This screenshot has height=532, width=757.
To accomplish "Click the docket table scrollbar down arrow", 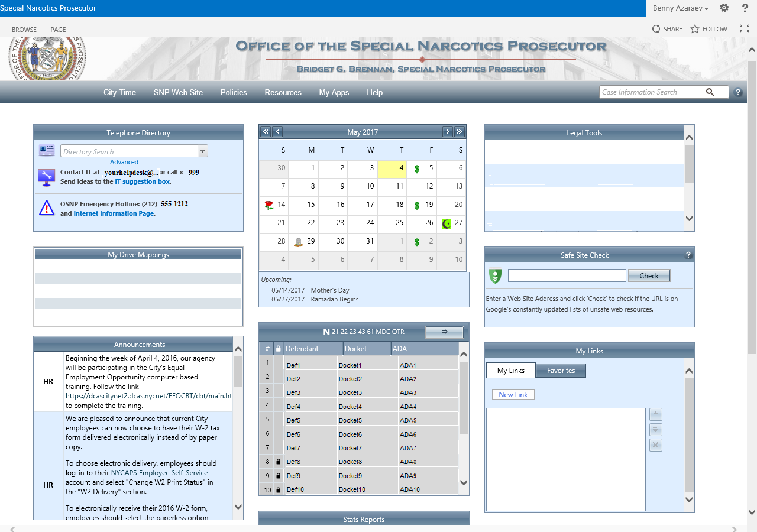I will (464, 482).
